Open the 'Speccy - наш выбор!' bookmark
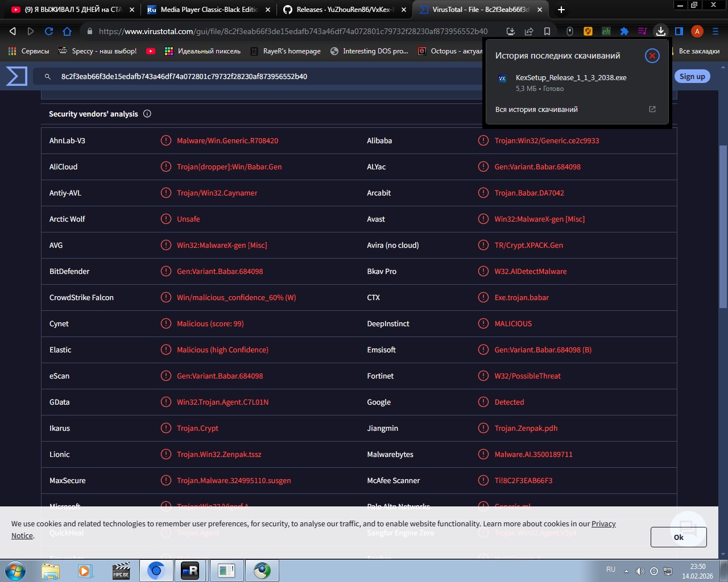This screenshot has width=728, height=582. tap(98, 51)
